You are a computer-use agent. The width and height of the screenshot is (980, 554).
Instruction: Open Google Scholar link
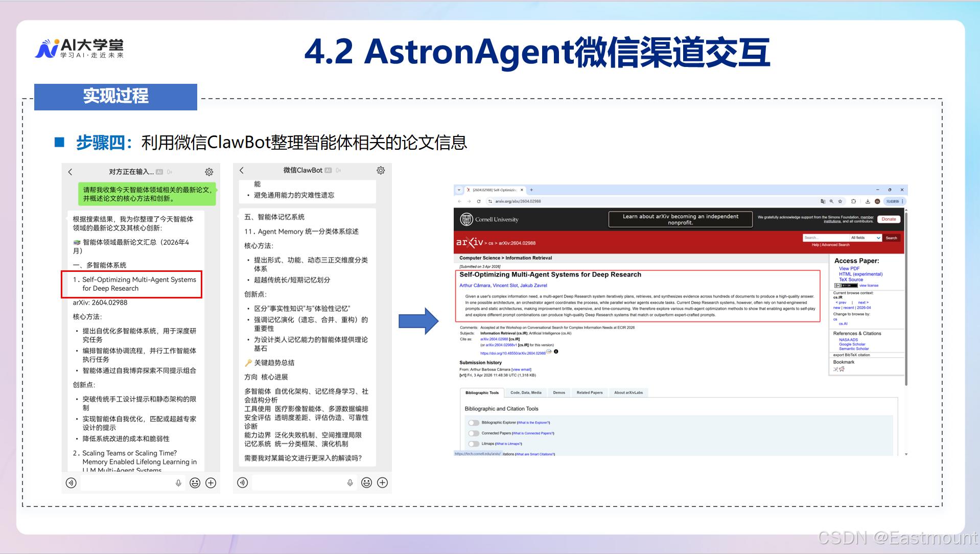(x=852, y=344)
